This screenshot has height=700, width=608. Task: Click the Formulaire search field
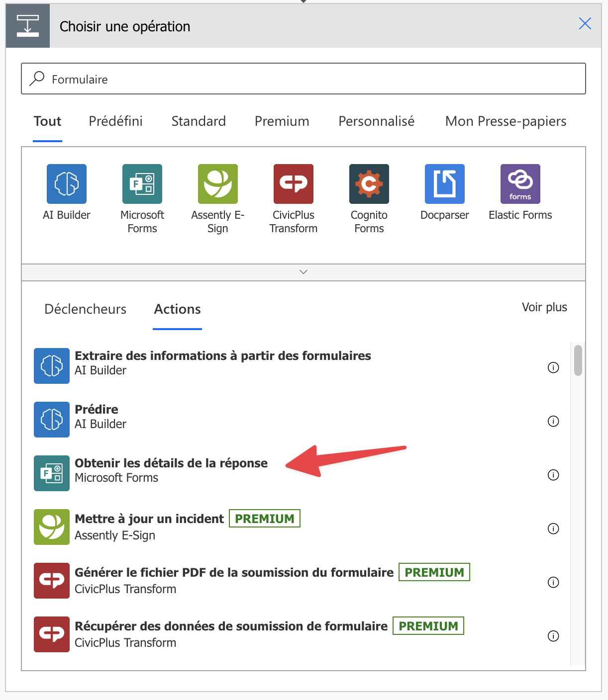pyautogui.click(x=304, y=79)
